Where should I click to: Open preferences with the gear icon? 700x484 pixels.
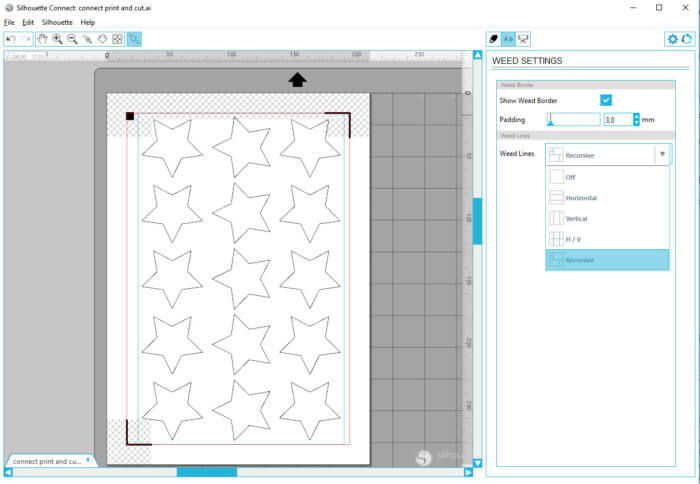tap(673, 39)
